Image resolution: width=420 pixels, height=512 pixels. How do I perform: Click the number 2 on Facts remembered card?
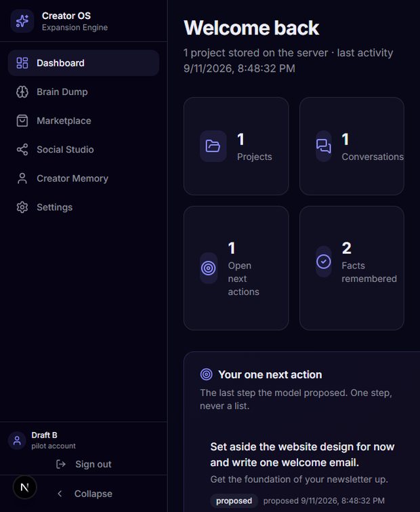[346, 248]
